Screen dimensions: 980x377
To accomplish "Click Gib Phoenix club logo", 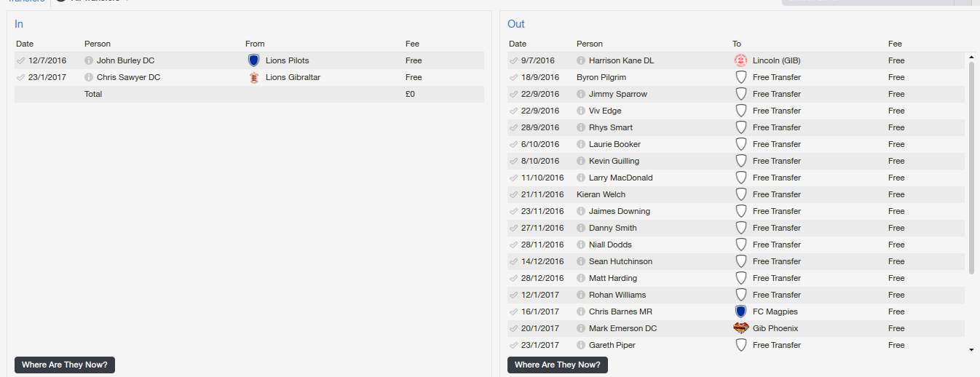I will tap(740, 328).
